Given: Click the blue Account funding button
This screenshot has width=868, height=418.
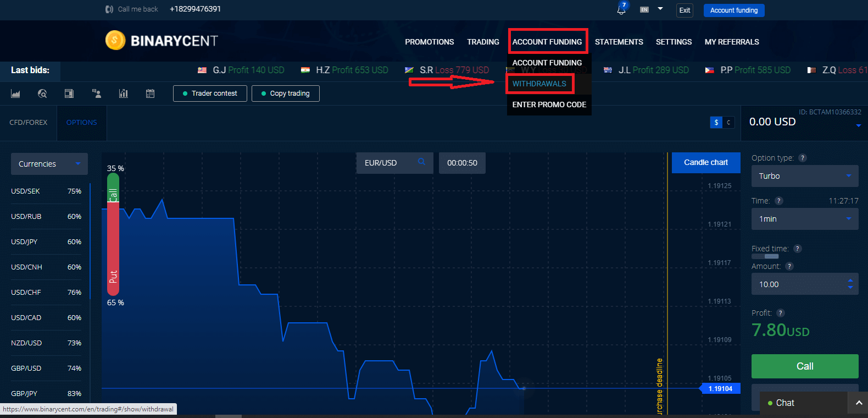Looking at the screenshot, I should [x=734, y=10].
